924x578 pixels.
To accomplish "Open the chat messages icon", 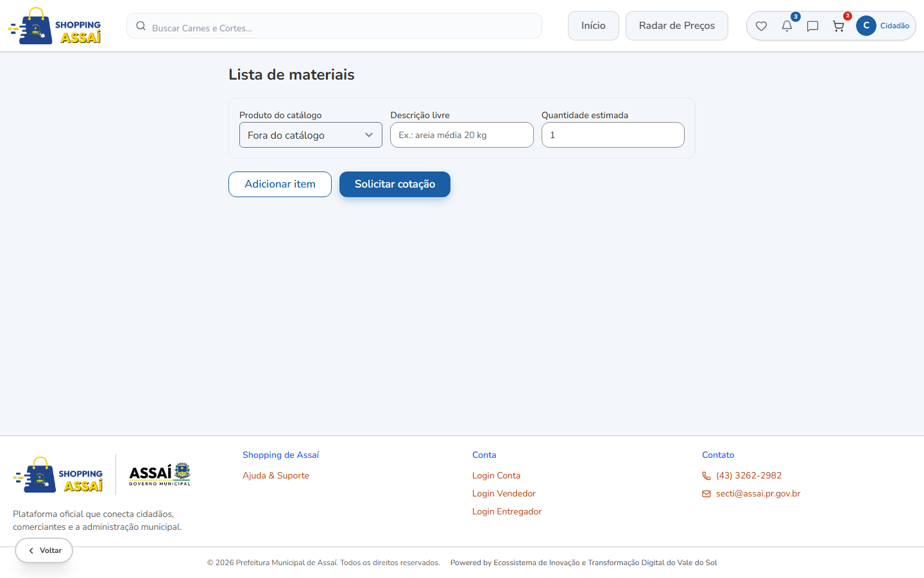I will [812, 26].
